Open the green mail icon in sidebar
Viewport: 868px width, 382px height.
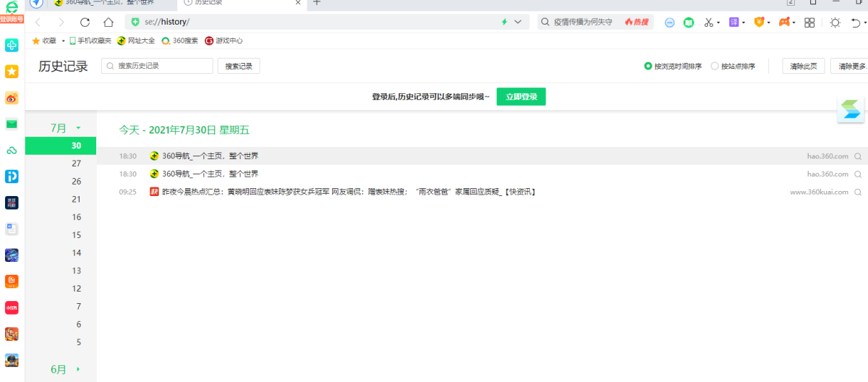[12, 124]
